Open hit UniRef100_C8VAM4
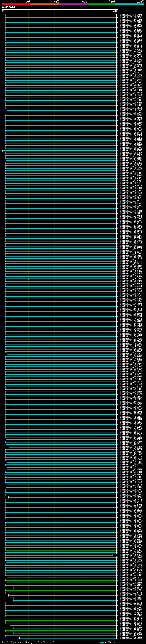The height and width of the screenshot is (644, 146). [131, 103]
